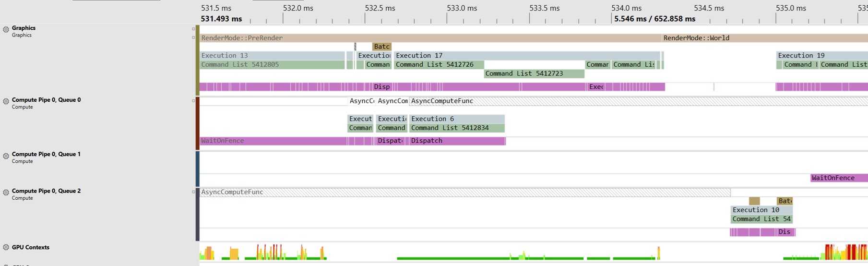Select the Execution 6 block
The width and height of the screenshot is (868, 266).
tap(457, 119)
